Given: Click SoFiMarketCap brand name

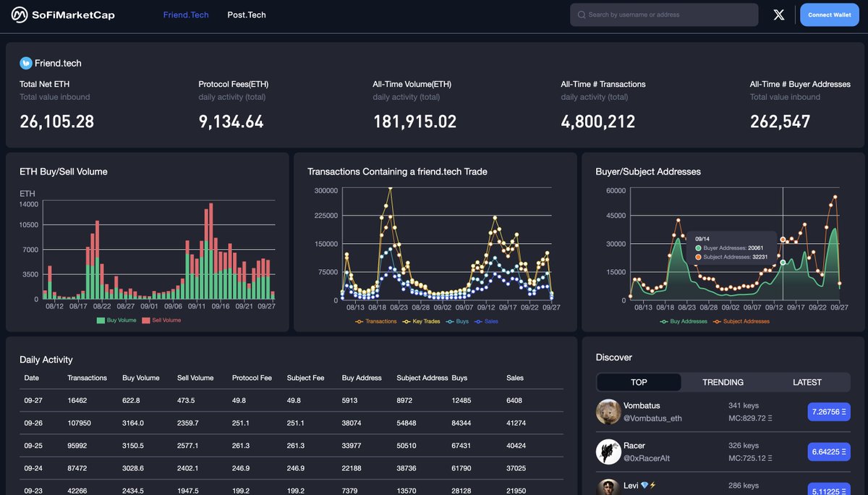Looking at the screenshot, I should (73, 14).
